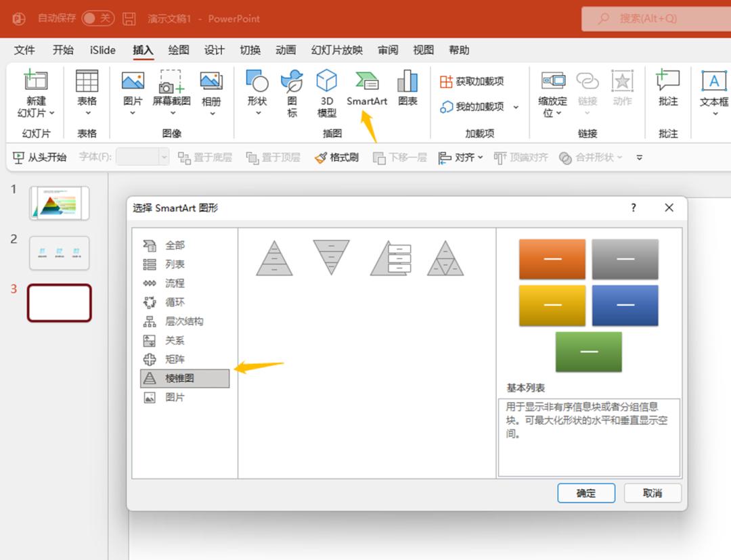Image resolution: width=731 pixels, height=560 pixels.
Task: Select the basic pyramid SmartArt layout
Action: tap(274, 258)
